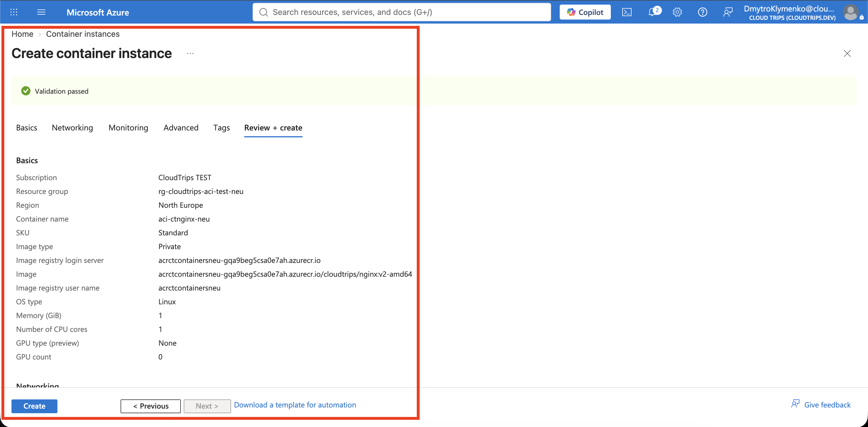Launch the Cloud Shell icon
The height and width of the screenshot is (427, 868).
point(627,12)
